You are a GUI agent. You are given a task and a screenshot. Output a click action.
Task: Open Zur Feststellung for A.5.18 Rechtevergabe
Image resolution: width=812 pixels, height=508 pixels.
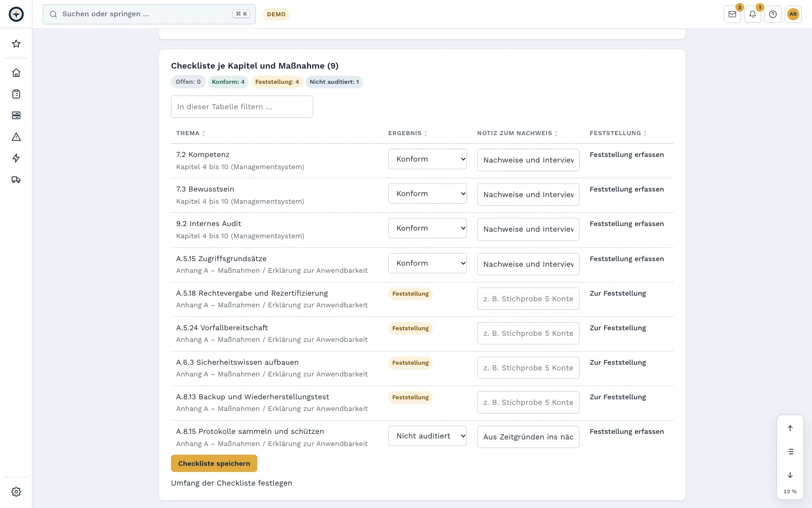[618, 293]
